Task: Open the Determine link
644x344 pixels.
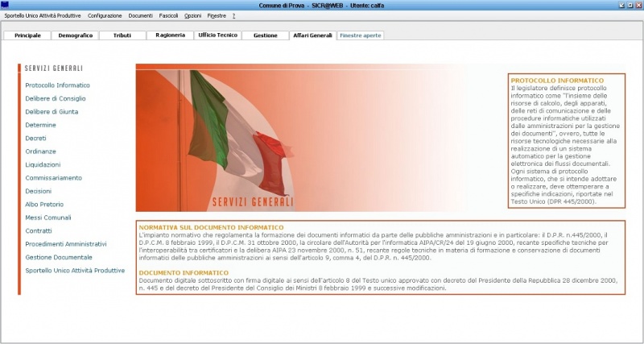Action: 41,125
